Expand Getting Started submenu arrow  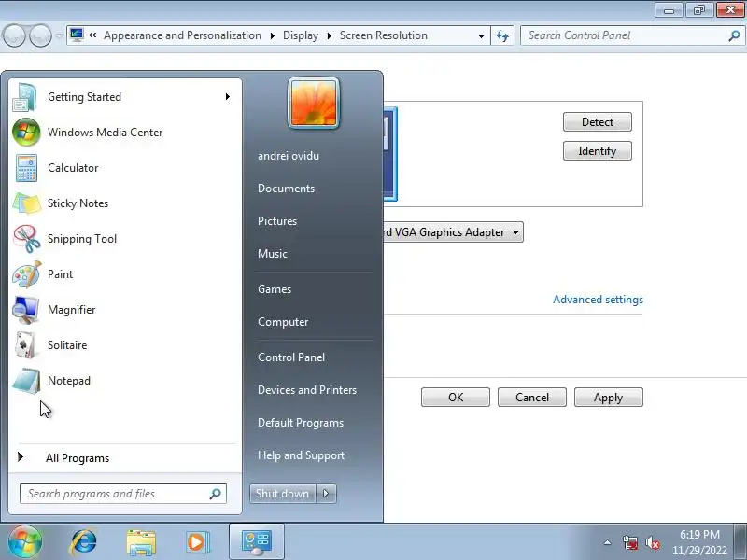228,97
